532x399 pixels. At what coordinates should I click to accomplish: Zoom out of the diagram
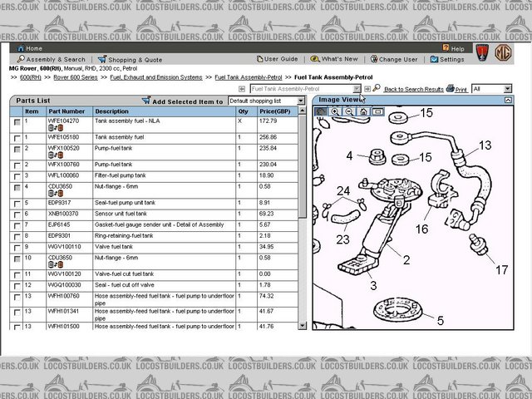pos(349,111)
